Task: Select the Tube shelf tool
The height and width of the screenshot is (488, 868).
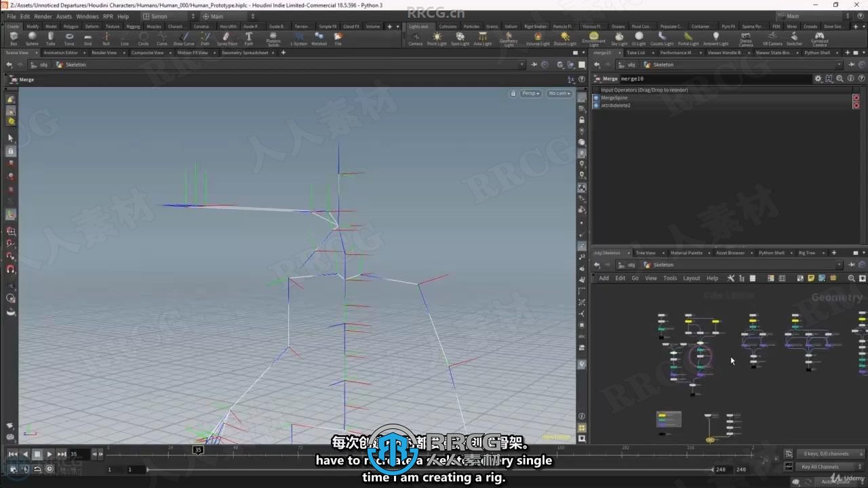Action: coord(50,39)
